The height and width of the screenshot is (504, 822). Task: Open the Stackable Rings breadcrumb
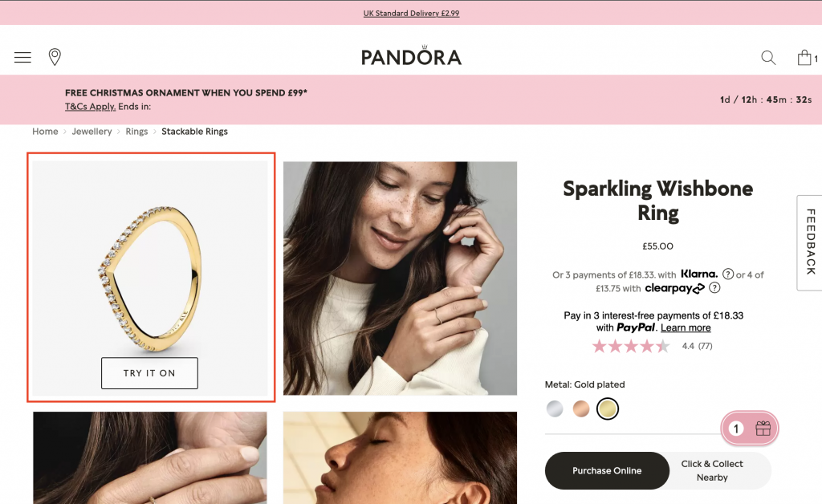pos(194,131)
